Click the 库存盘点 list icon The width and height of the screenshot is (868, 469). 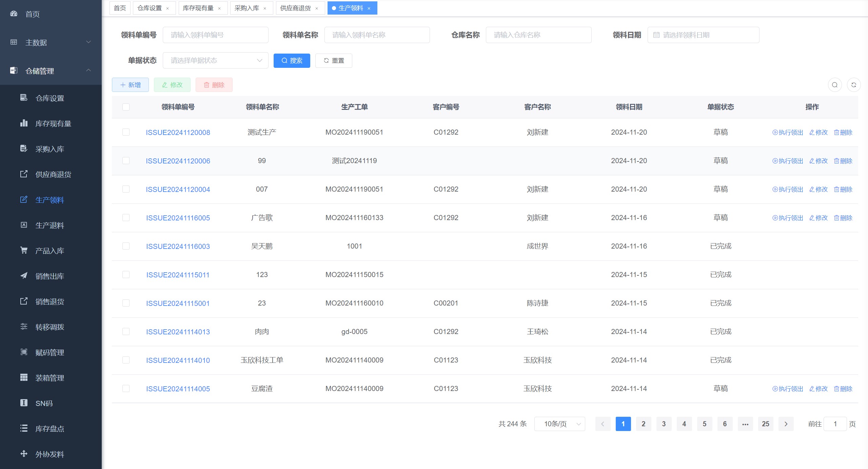point(24,428)
